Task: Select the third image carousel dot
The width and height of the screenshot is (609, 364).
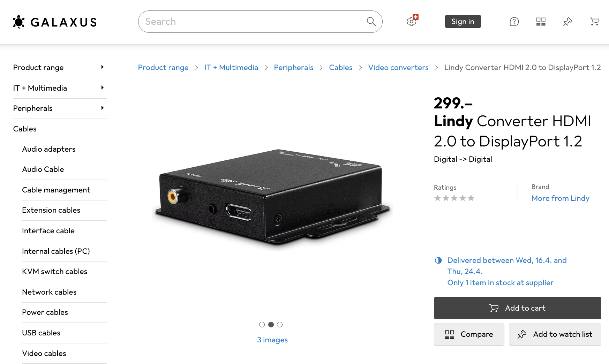Action: click(x=280, y=325)
